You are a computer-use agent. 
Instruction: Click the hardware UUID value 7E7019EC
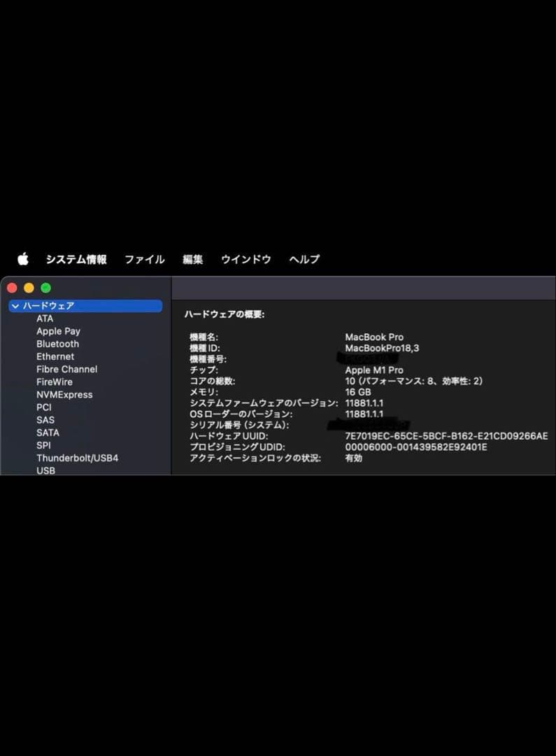coord(447,436)
